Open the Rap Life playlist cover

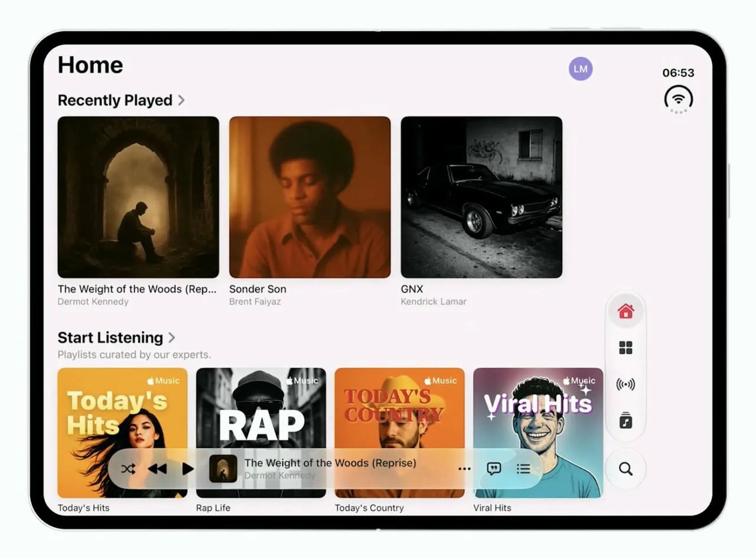[x=261, y=433]
